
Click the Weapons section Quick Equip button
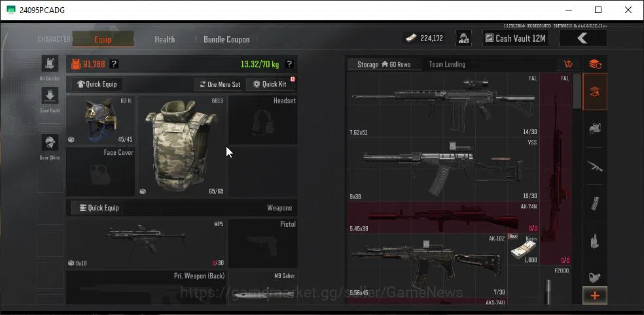point(97,208)
